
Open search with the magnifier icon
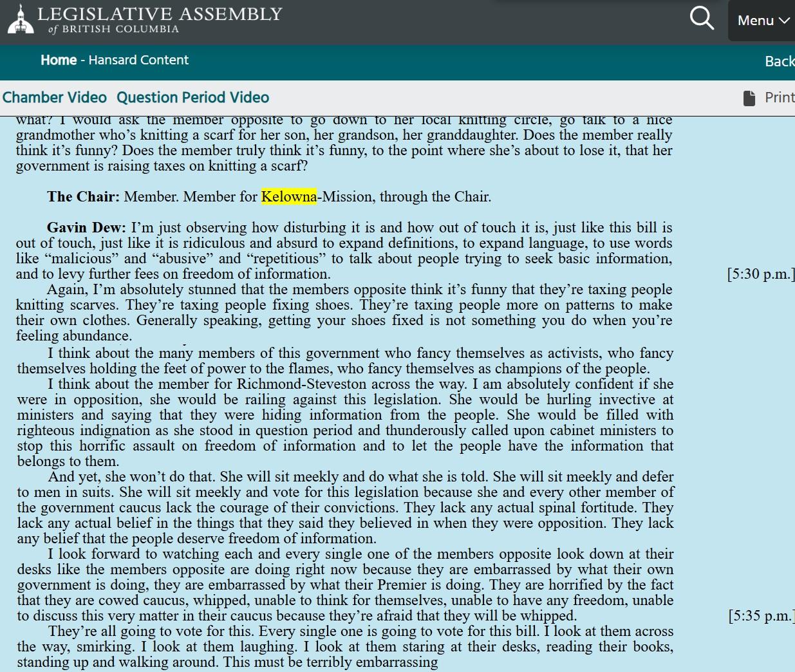[x=701, y=19]
